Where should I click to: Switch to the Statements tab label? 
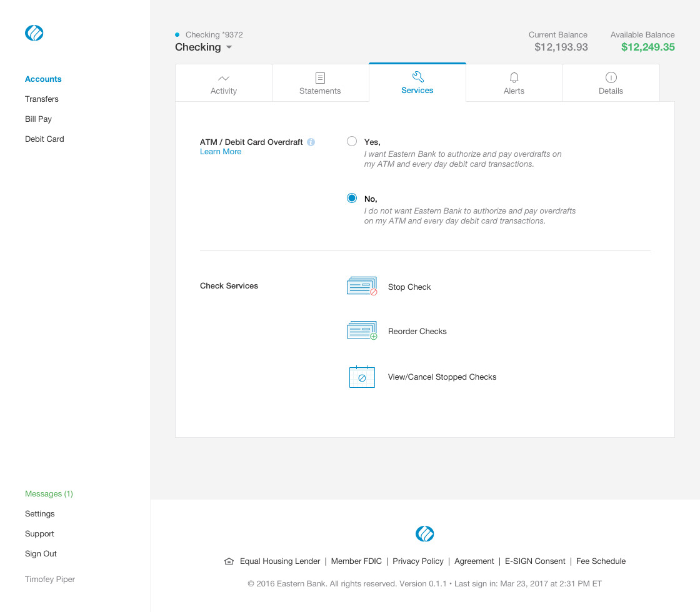pyautogui.click(x=320, y=91)
